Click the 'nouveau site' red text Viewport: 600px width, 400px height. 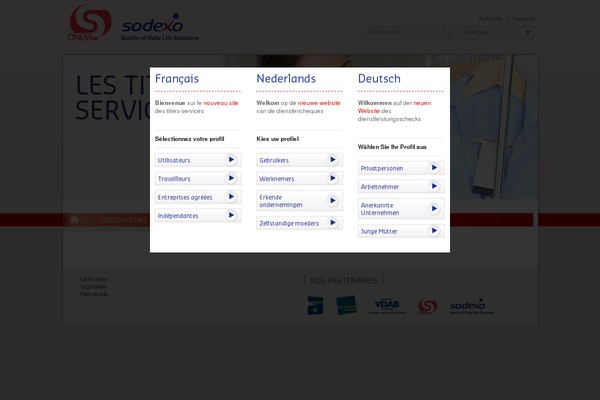pyautogui.click(x=221, y=103)
